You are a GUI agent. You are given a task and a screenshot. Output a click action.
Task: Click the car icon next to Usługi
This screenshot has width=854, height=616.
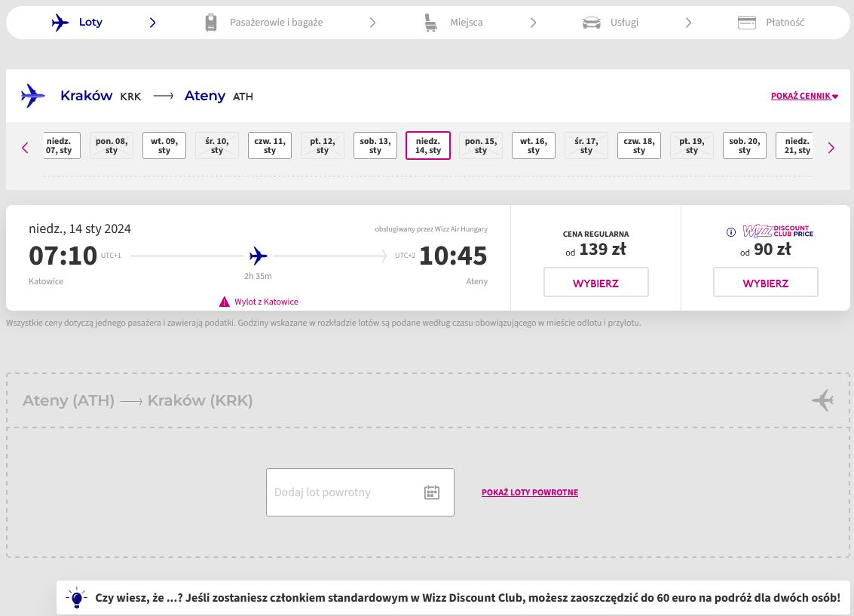click(x=591, y=23)
